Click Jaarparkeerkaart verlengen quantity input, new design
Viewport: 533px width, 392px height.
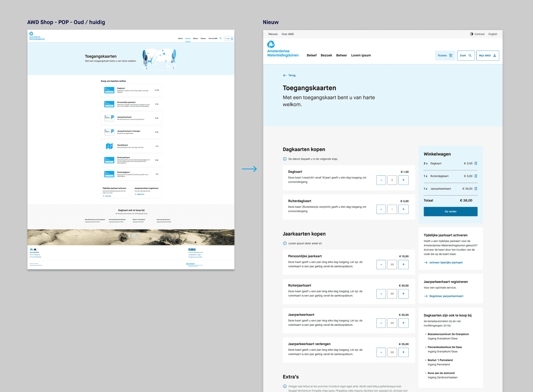[392, 352]
